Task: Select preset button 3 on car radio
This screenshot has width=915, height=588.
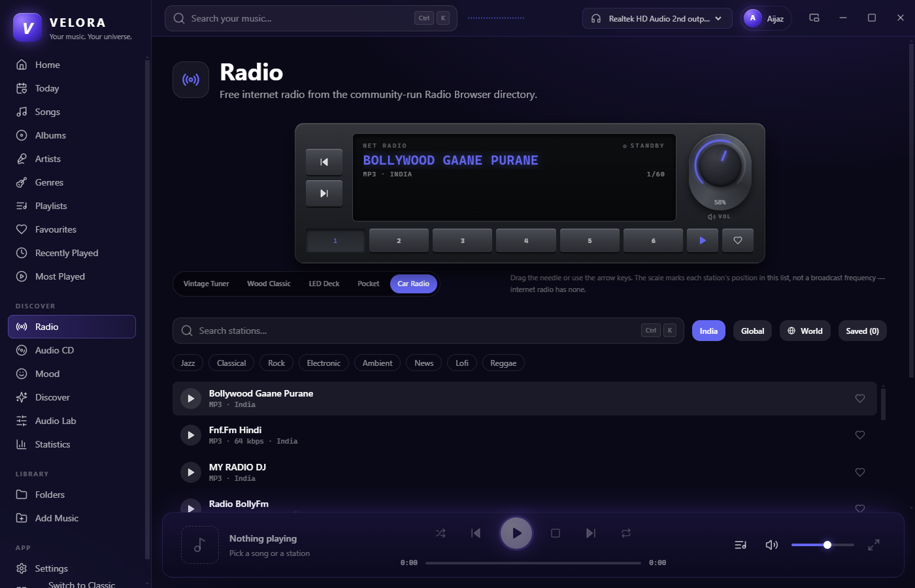Action: 462,240
